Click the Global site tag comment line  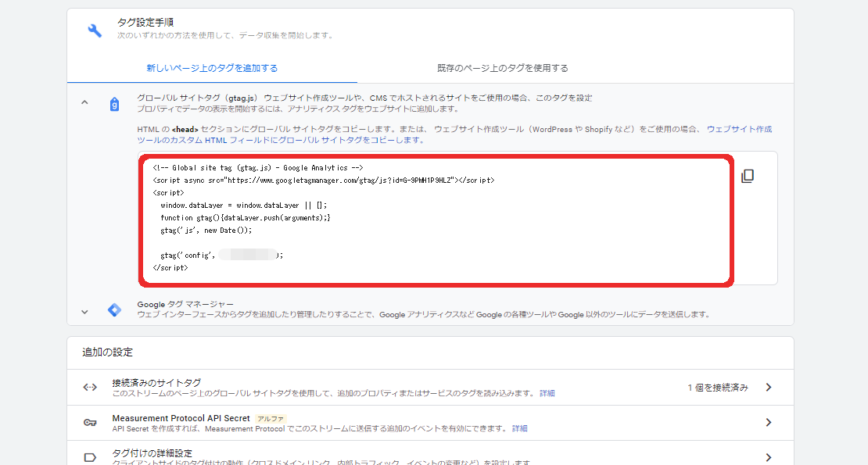pos(258,167)
